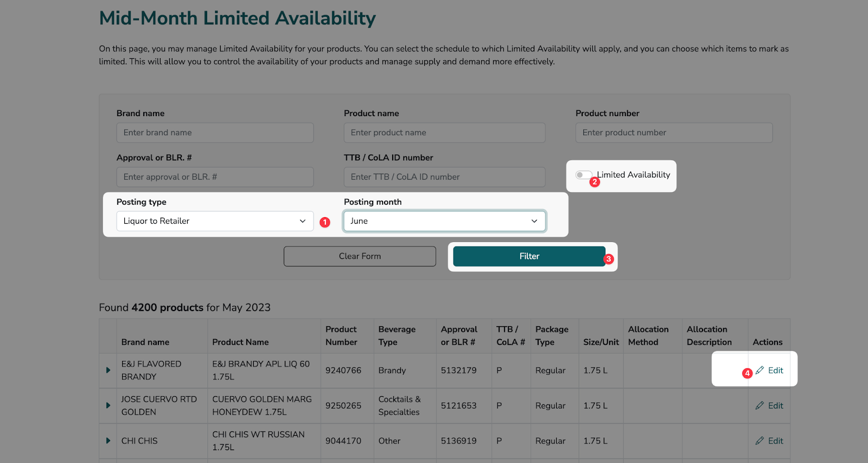
Task: Toggle the Limited Availability switch
Action: [584, 175]
